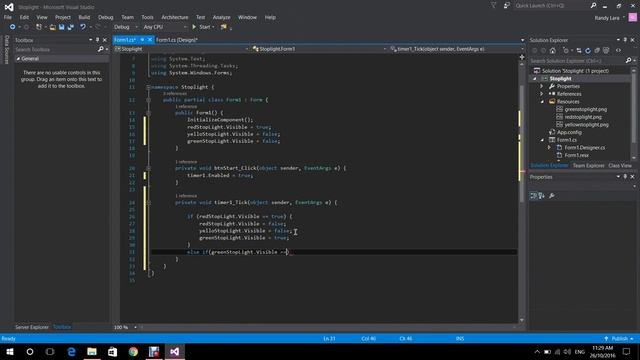Click the Publish button in status bar

(x=619, y=339)
